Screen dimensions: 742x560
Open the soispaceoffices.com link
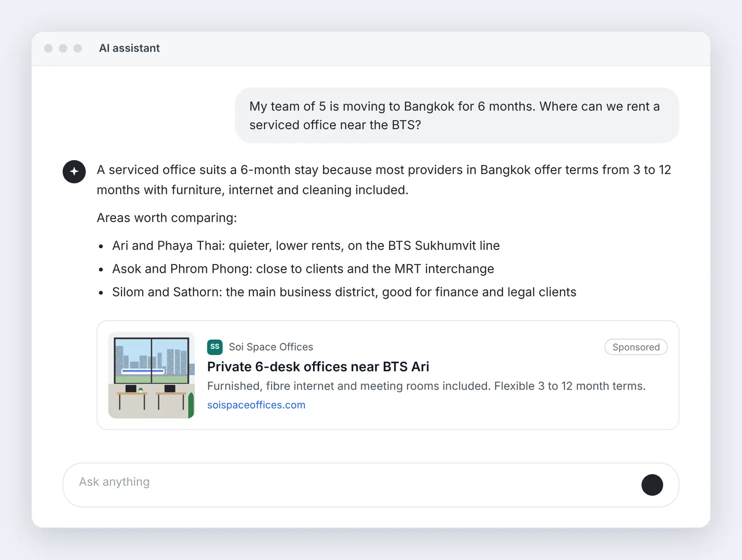coord(256,405)
